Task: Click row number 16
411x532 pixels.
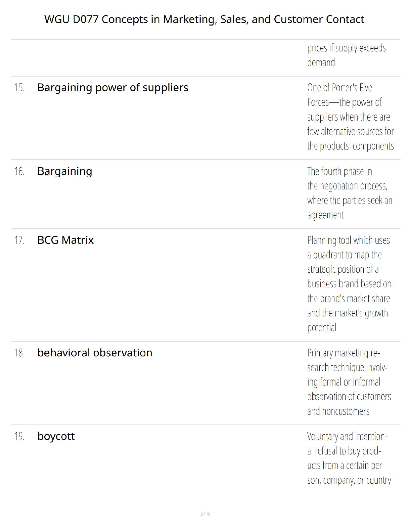Action: 19,171
